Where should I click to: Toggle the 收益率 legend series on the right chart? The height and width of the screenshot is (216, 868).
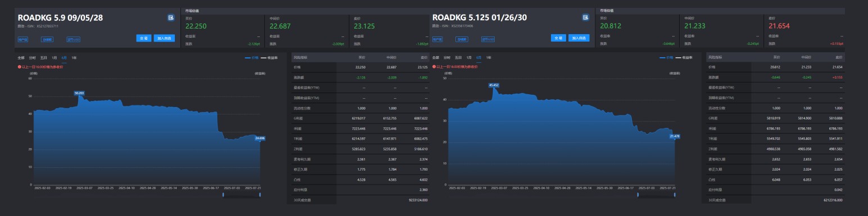(x=684, y=58)
